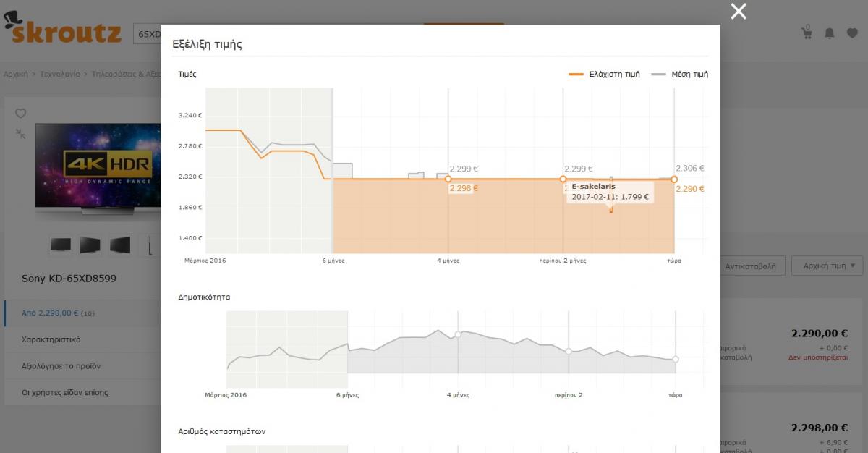Screen dimensions: 868x453
Task: Open favorites heart icon in header
Action: [851, 33]
